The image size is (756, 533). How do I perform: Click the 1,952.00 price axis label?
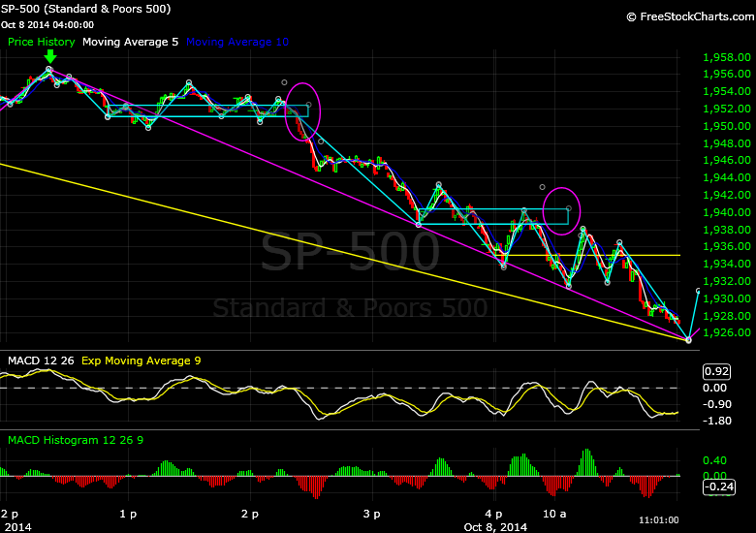point(727,109)
